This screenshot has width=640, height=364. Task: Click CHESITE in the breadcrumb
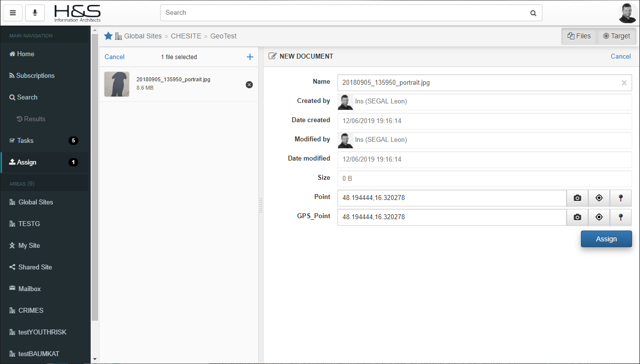click(186, 36)
